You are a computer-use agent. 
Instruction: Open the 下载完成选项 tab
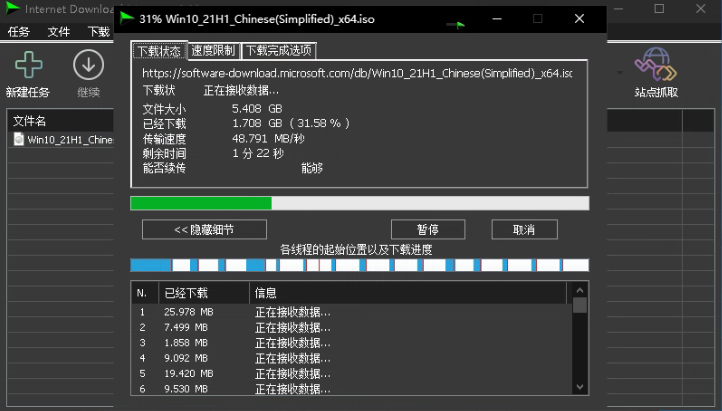click(x=279, y=50)
